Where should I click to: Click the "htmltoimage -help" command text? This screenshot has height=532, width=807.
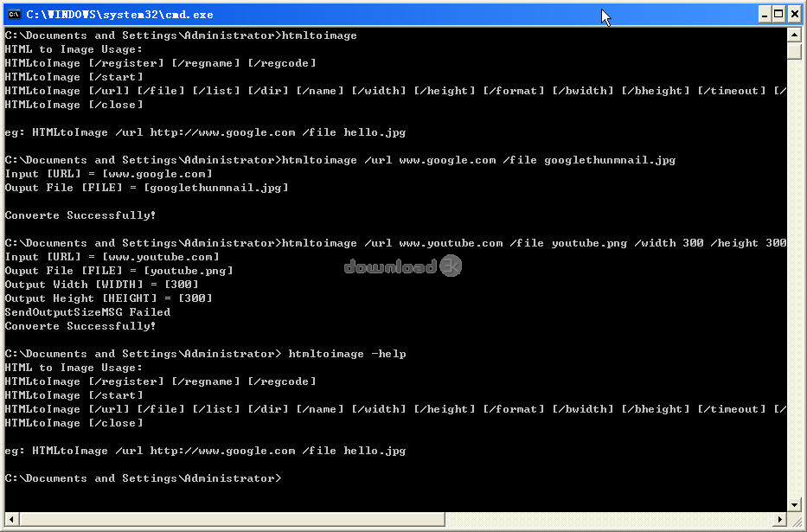pyautogui.click(x=347, y=354)
